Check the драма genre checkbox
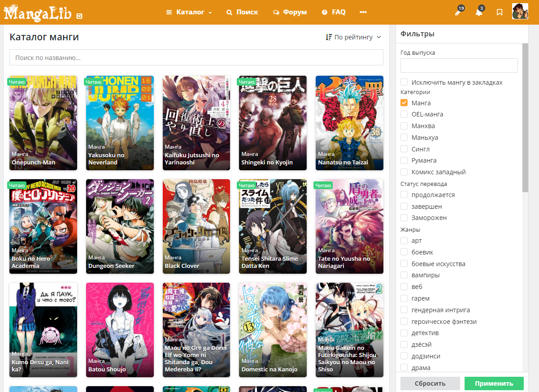Viewport: 539px width, 392px height. 404,368
